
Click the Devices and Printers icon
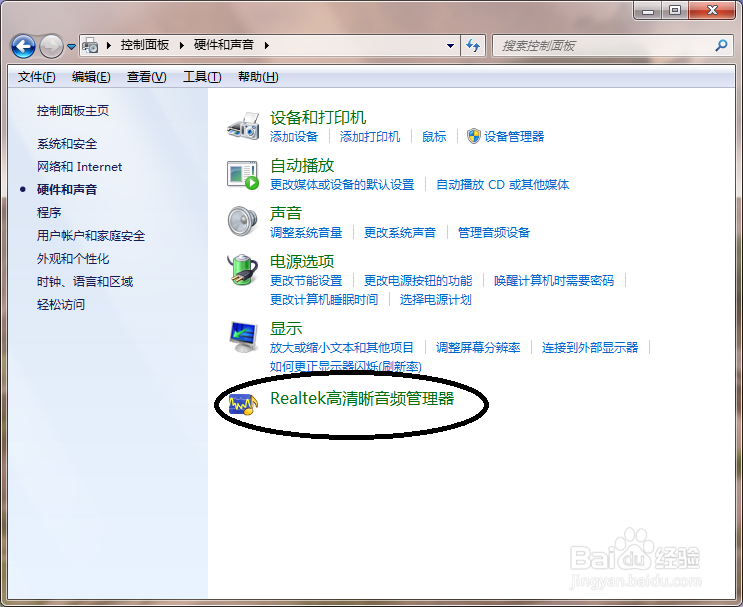click(x=244, y=126)
